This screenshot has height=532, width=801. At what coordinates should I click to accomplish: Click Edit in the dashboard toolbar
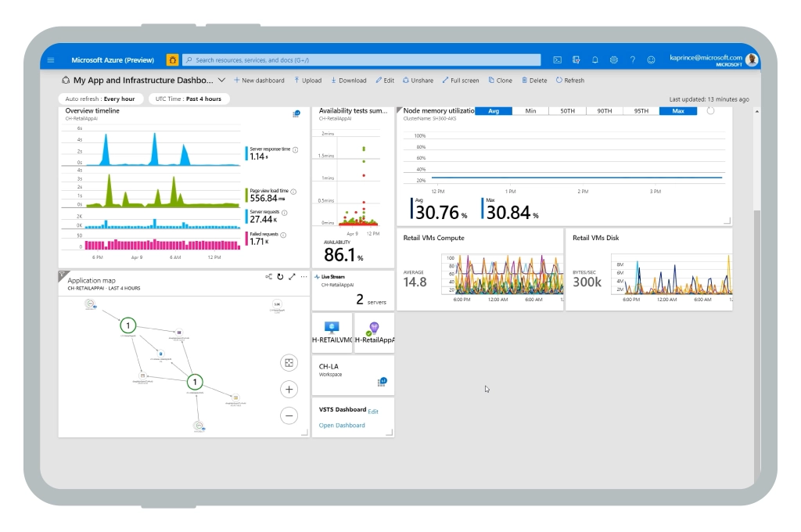coord(385,81)
